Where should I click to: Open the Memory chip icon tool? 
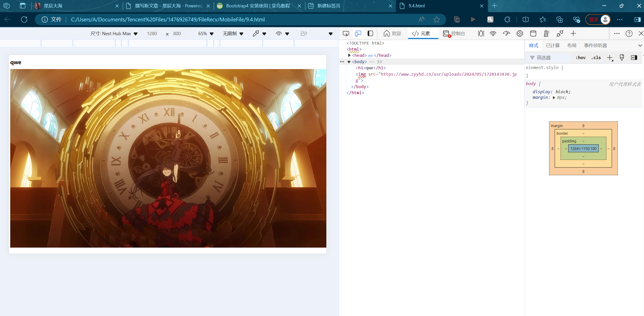520,33
